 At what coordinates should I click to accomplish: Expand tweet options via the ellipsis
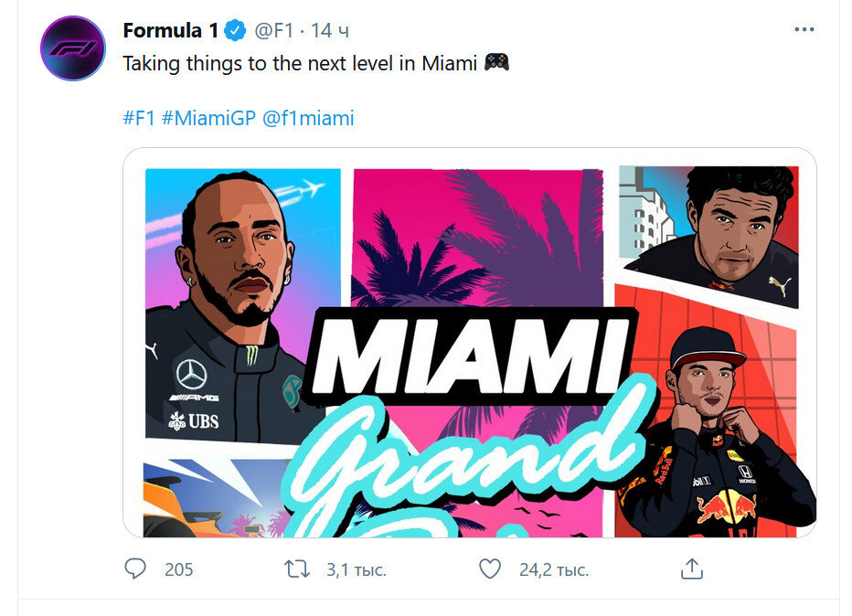coord(803,28)
